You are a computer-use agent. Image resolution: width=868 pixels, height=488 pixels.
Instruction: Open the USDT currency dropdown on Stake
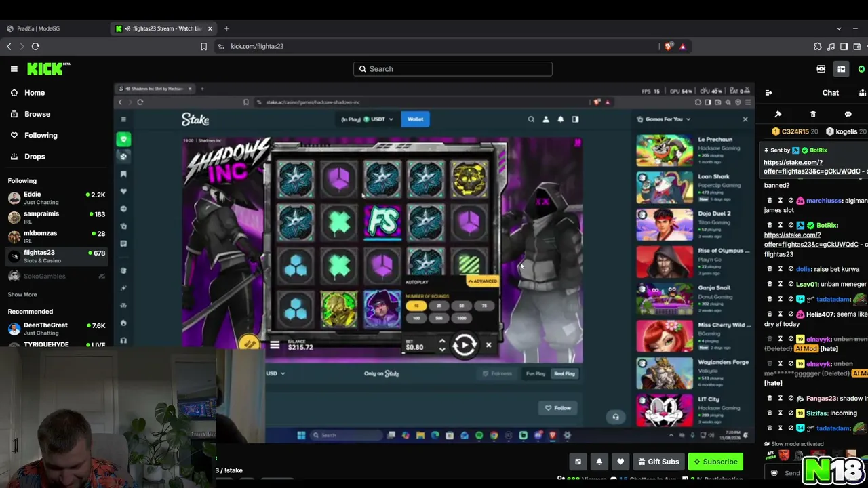[378, 119]
